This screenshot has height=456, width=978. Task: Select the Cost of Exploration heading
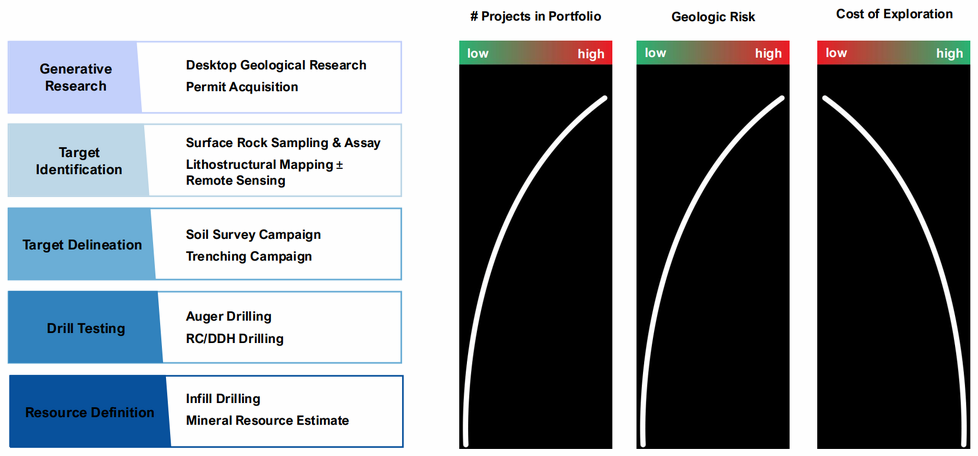click(x=893, y=13)
